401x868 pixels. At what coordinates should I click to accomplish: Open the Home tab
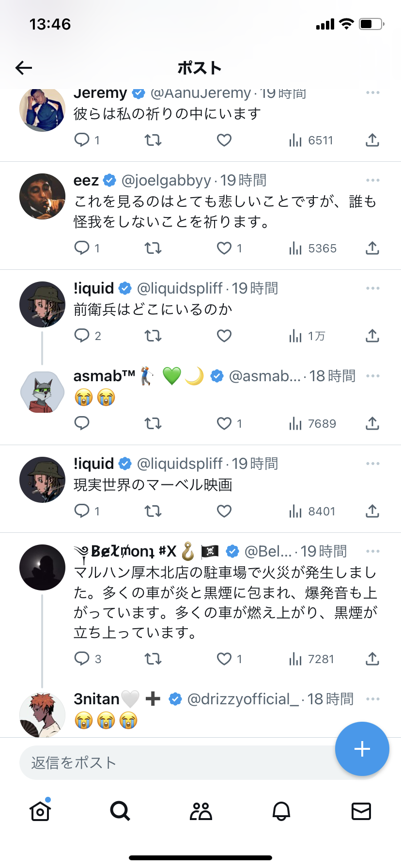click(40, 811)
